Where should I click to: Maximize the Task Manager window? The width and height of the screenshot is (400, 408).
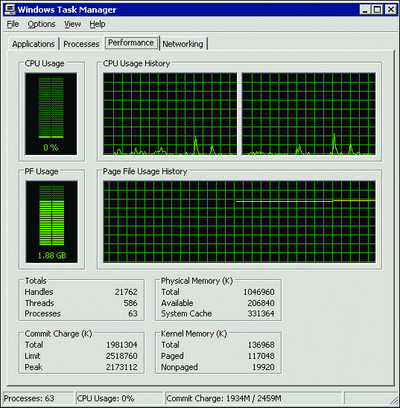click(377, 10)
